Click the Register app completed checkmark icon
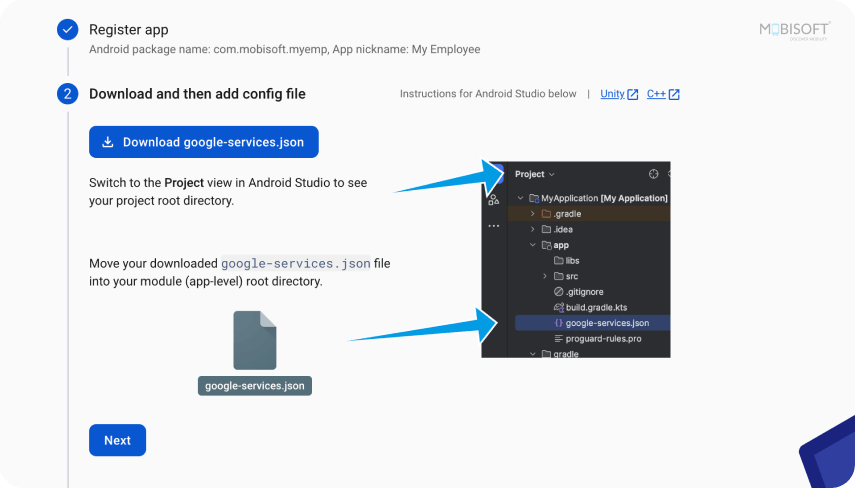Image resolution: width=855 pixels, height=488 pixels. [68, 29]
